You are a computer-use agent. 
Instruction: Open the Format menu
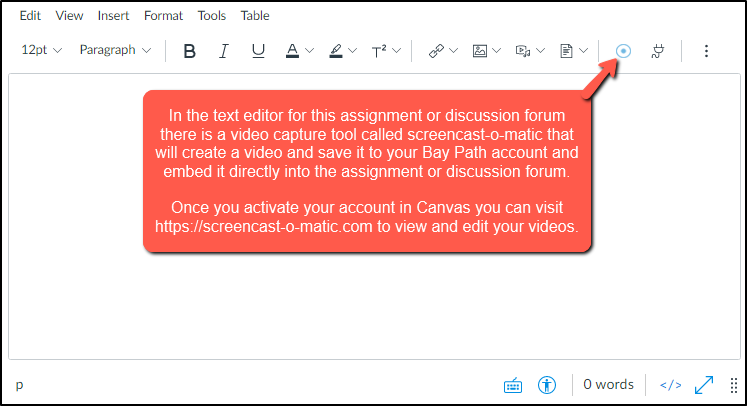(x=163, y=16)
